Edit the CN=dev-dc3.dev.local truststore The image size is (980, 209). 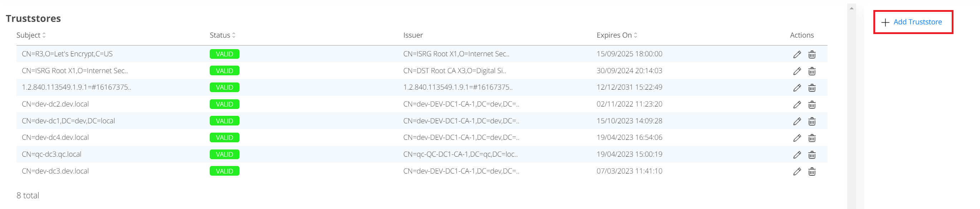pyautogui.click(x=797, y=172)
